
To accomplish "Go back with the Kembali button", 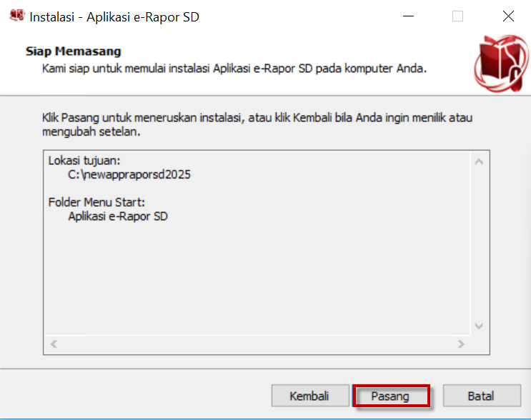I will [x=309, y=396].
